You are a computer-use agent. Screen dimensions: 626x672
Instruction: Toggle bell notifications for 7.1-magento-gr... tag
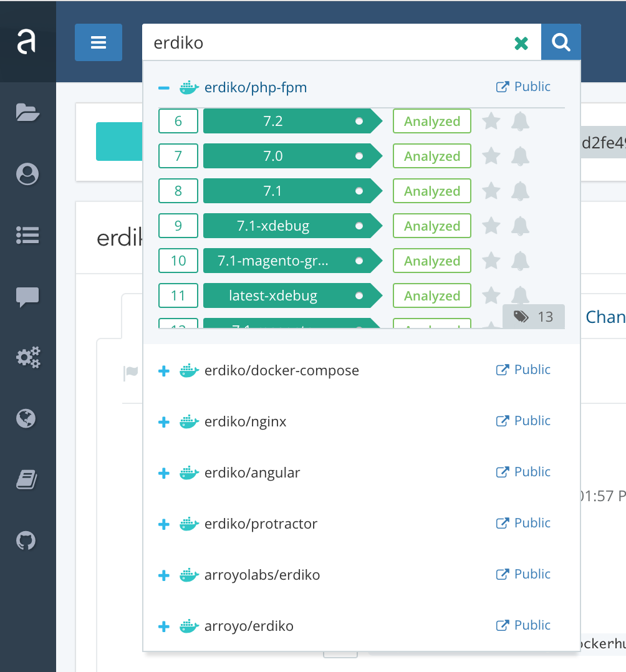click(x=520, y=261)
